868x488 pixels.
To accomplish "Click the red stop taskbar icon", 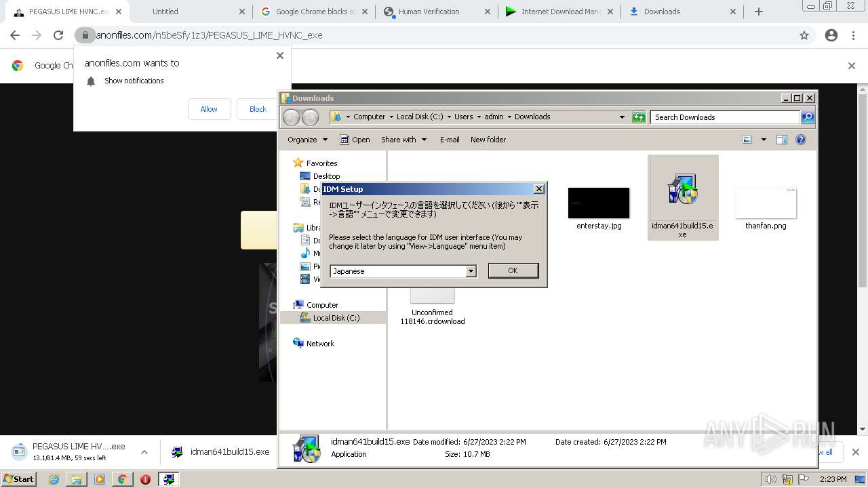I will tap(145, 479).
